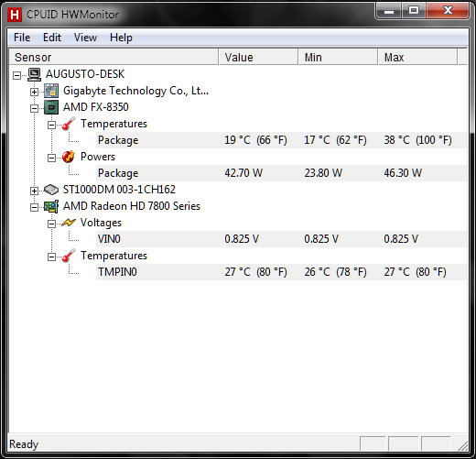Image resolution: width=476 pixels, height=459 pixels.
Task: Select the TMPIN0 sensor row
Action: pyautogui.click(x=281, y=272)
